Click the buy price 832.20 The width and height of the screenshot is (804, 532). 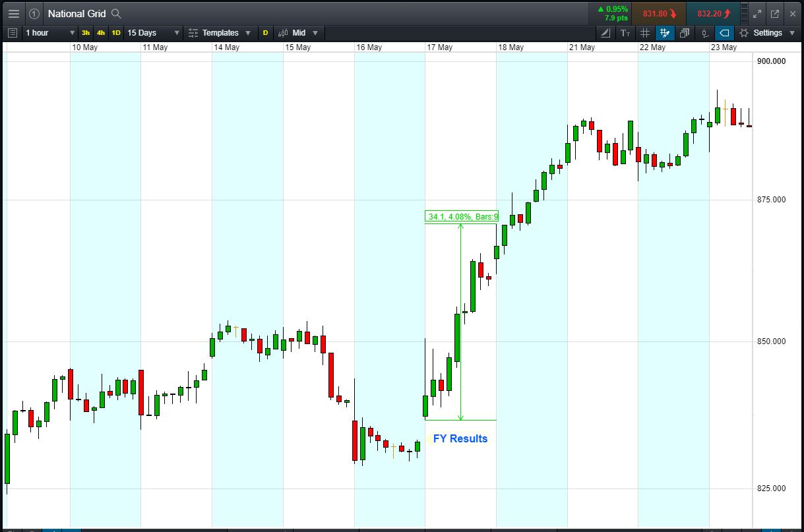714,13
